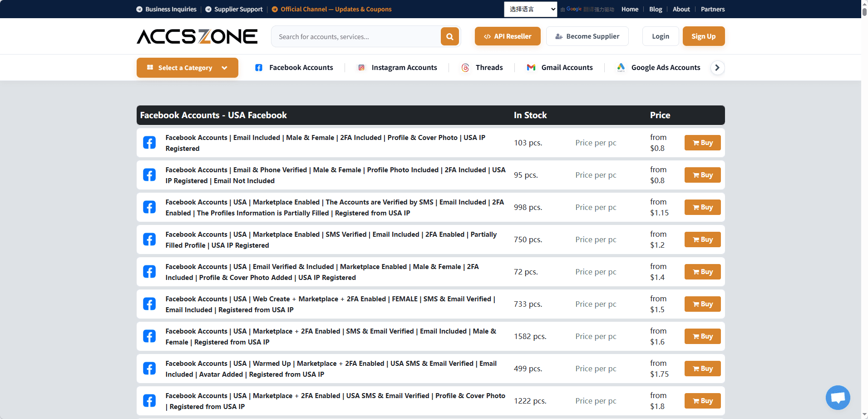Open the Blog menu item
The image size is (868, 419).
[x=656, y=9]
